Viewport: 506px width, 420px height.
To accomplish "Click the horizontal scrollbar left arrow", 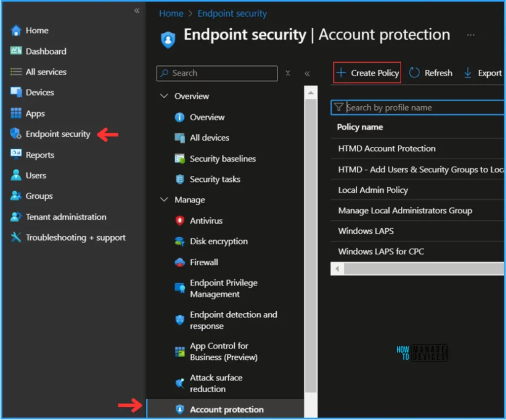I will (337, 269).
